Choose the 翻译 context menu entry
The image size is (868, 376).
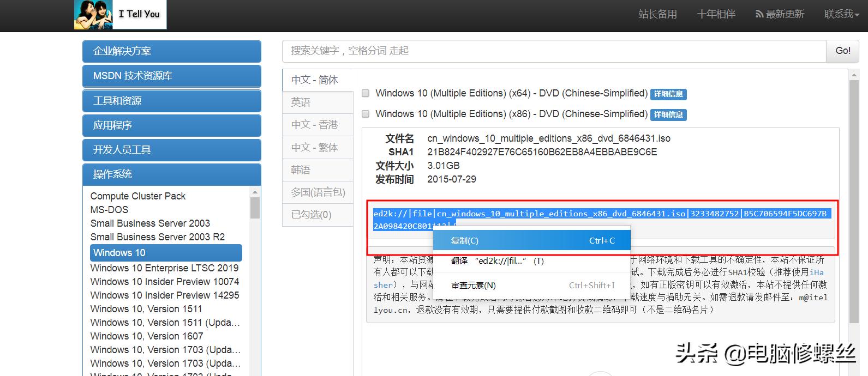(532, 261)
